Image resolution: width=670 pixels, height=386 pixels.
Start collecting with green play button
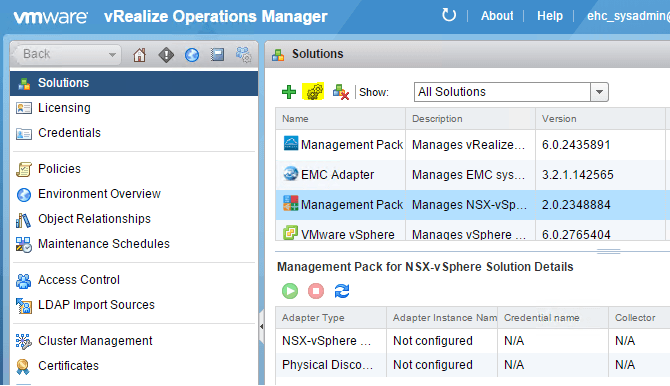click(x=290, y=291)
